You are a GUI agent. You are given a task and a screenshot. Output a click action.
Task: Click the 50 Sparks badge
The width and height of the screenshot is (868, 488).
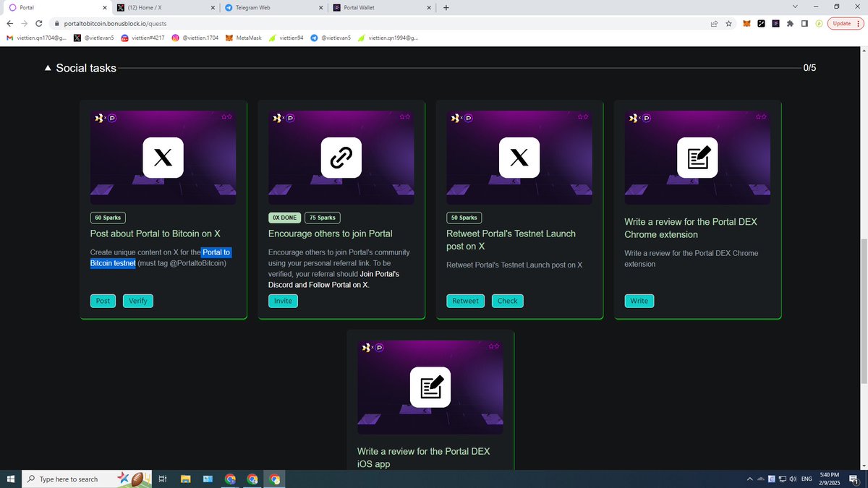click(x=464, y=218)
